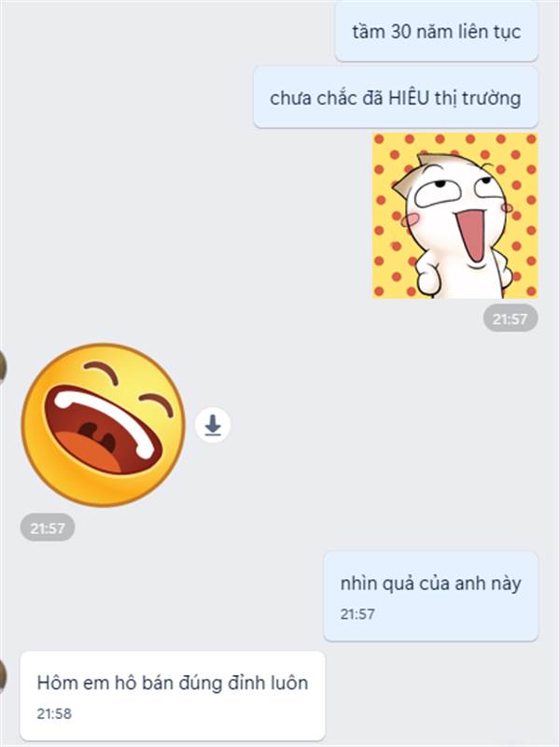The width and height of the screenshot is (560, 747).
Task: Click the 21:58 timestamp in the last message
Action: [x=54, y=713]
